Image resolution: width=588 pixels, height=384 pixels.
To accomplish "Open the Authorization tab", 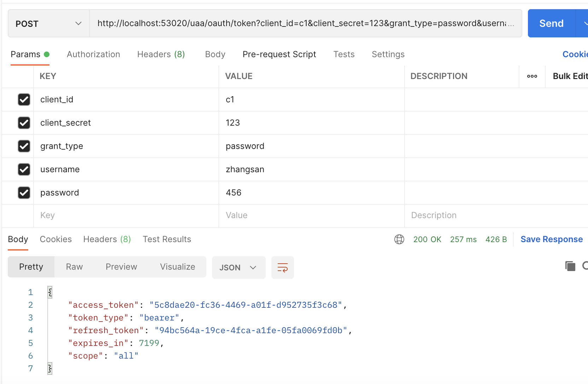I will pos(93,54).
